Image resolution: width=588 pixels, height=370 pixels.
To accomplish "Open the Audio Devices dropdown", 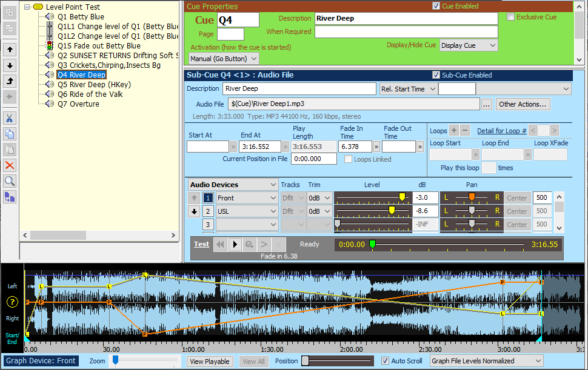I will (x=233, y=185).
